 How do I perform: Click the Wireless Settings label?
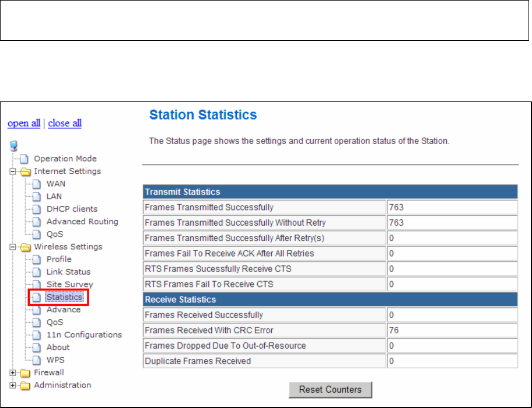[x=68, y=247]
